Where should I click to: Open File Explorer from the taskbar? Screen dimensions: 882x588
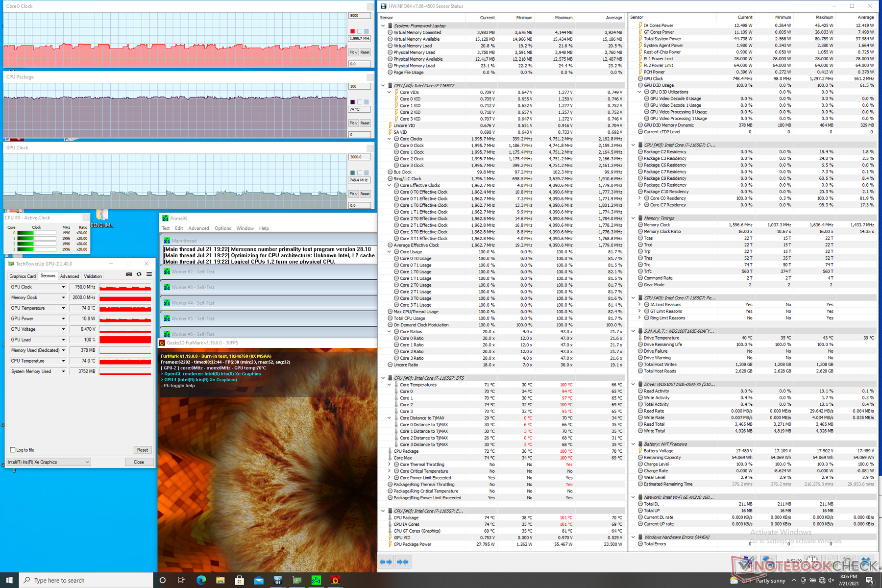[x=220, y=580]
